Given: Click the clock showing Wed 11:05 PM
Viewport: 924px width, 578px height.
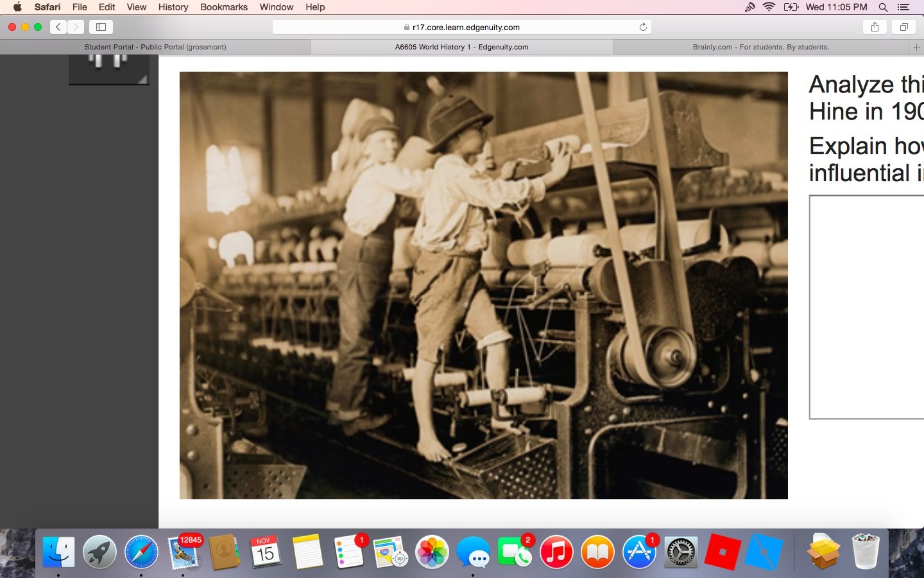Looking at the screenshot, I should point(836,7).
